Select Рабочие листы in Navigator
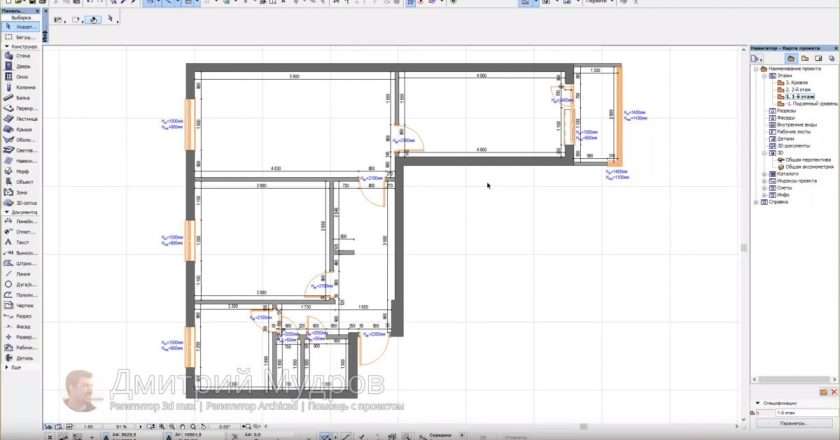The image size is (840, 440). tap(790, 132)
